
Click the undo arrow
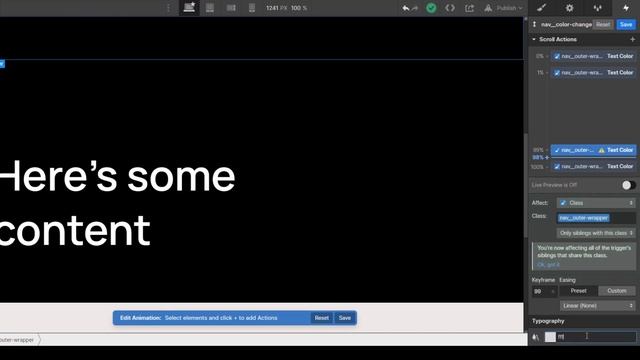[x=405, y=8]
